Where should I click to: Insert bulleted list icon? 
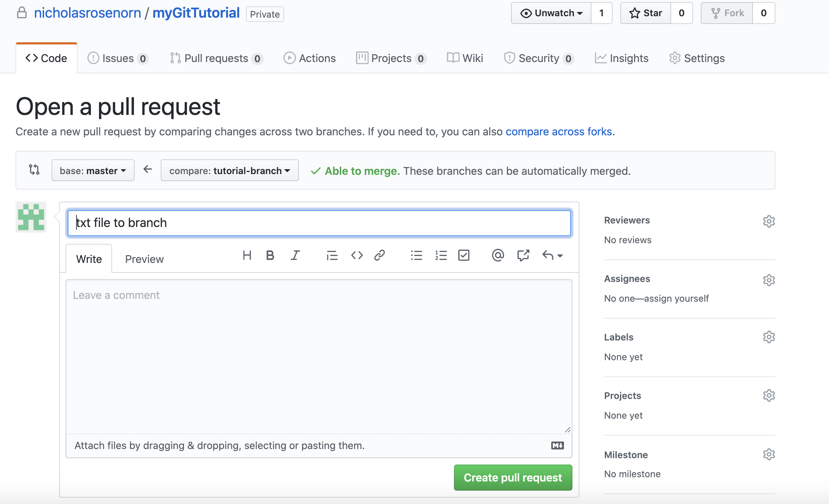(416, 255)
